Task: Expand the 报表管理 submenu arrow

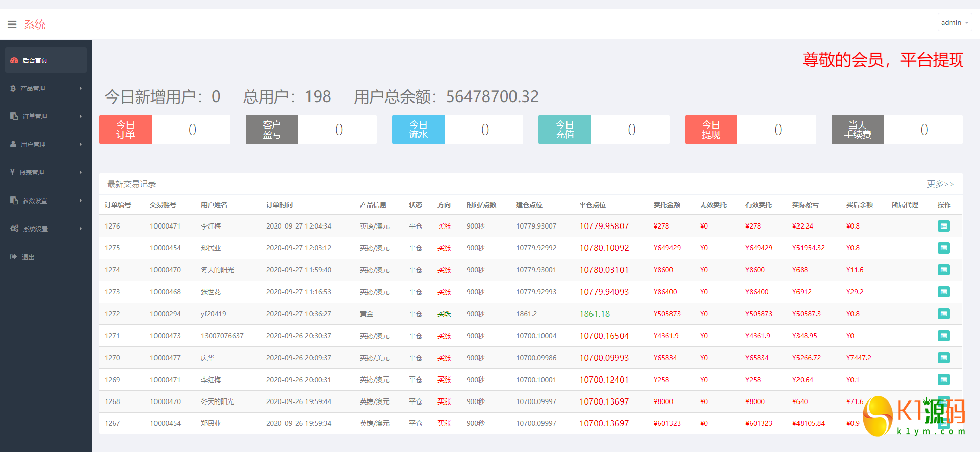Action: pos(81,172)
